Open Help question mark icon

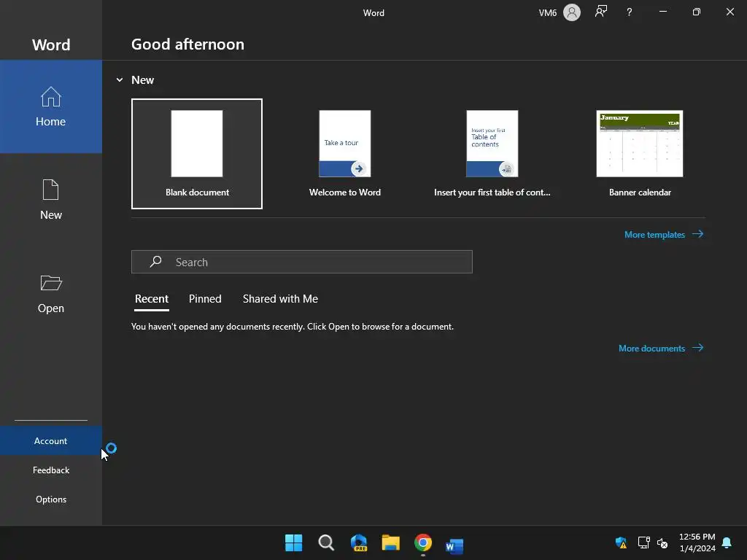click(630, 12)
